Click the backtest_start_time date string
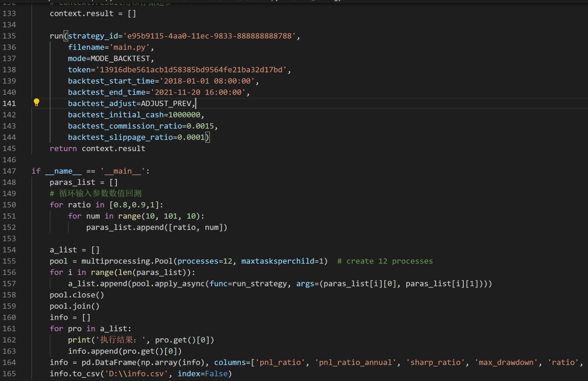The width and height of the screenshot is (588, 381). tap(206, 81)
